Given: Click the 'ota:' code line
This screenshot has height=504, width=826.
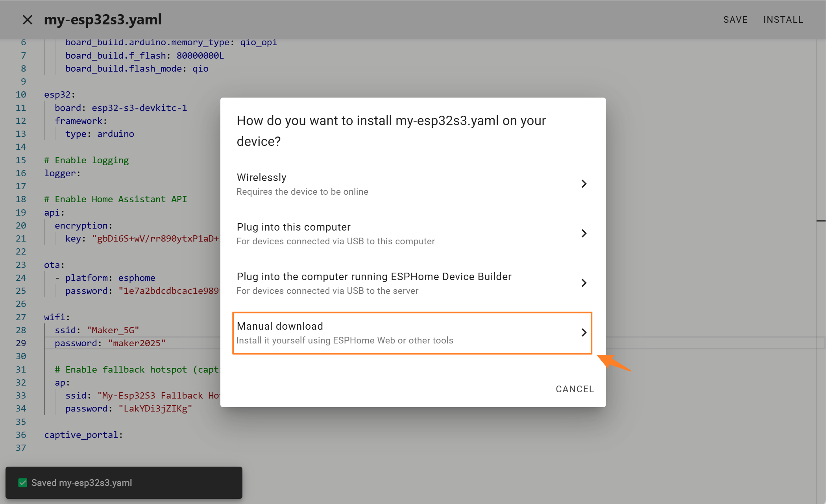Looking at the screenshot, I should pos(54,265).
